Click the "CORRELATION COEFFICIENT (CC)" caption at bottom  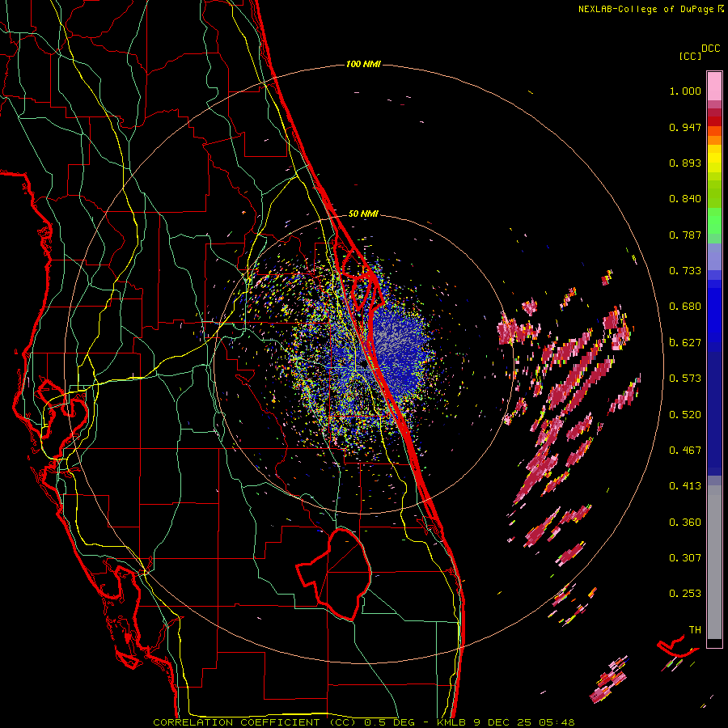point(254,722)
